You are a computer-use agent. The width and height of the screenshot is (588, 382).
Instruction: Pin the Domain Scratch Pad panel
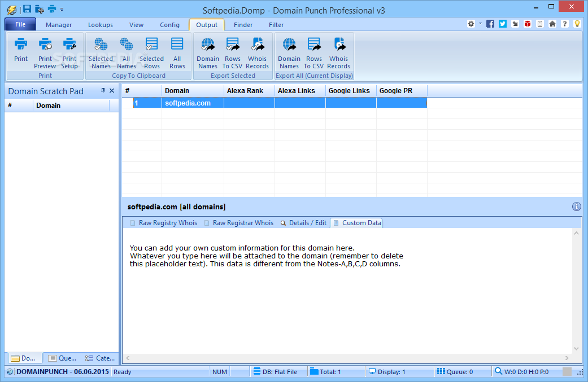pyautogui.click(x=103, y=91)
